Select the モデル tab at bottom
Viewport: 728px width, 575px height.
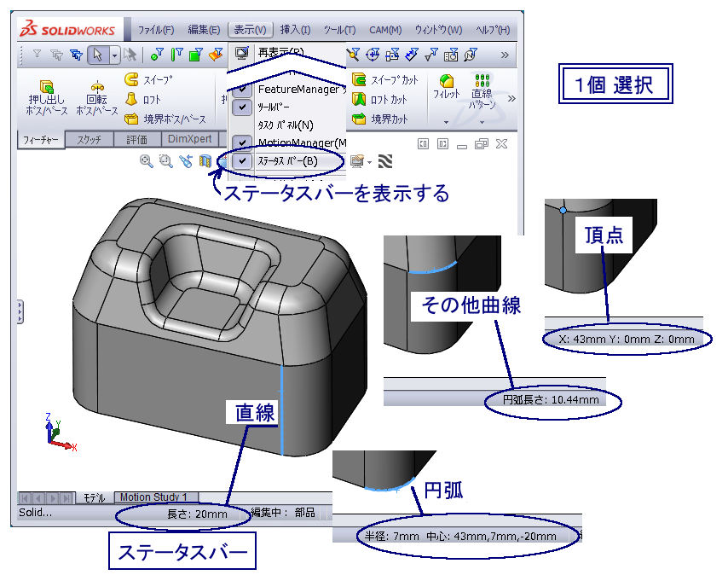point(95,497)
